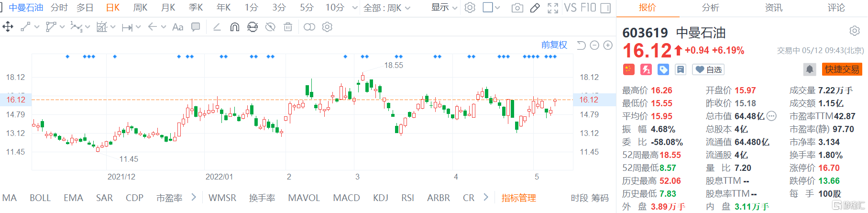
Task: Select the wave polyline drawing tool
Action: tap(76, 27)
